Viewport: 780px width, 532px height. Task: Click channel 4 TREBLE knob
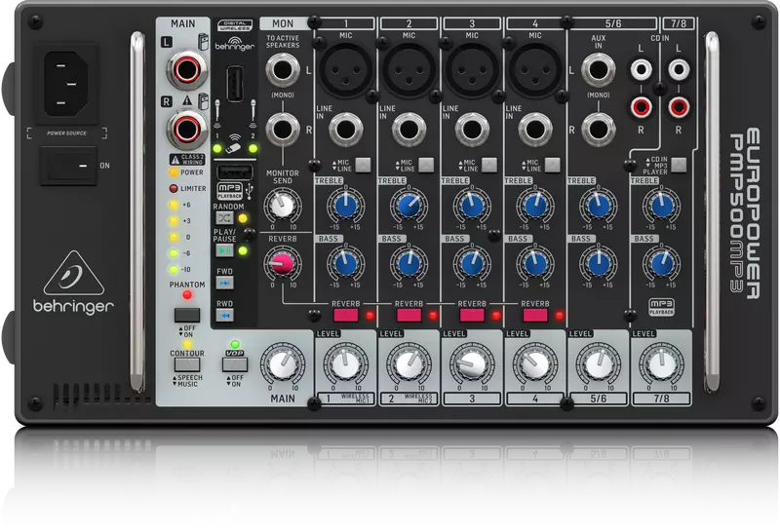pos(535,206)
